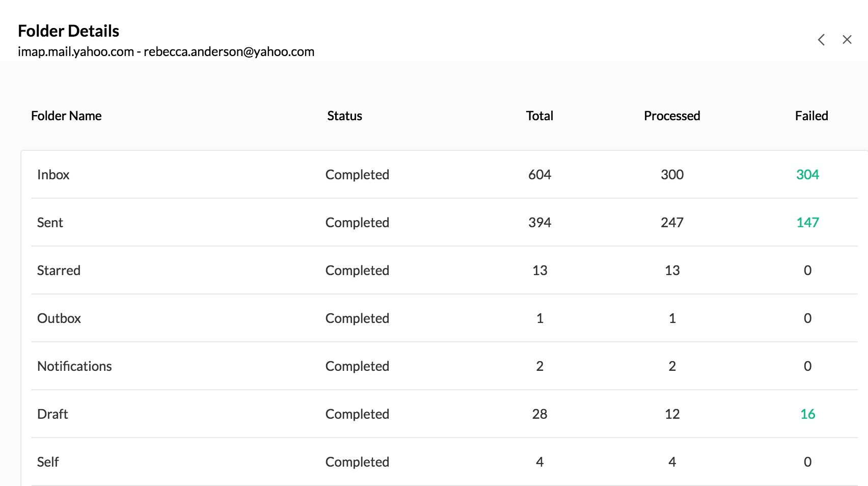The height and width of the screenshot is (486, 868).
Task: Select the Self folder name
Action: tap(48, 462)
